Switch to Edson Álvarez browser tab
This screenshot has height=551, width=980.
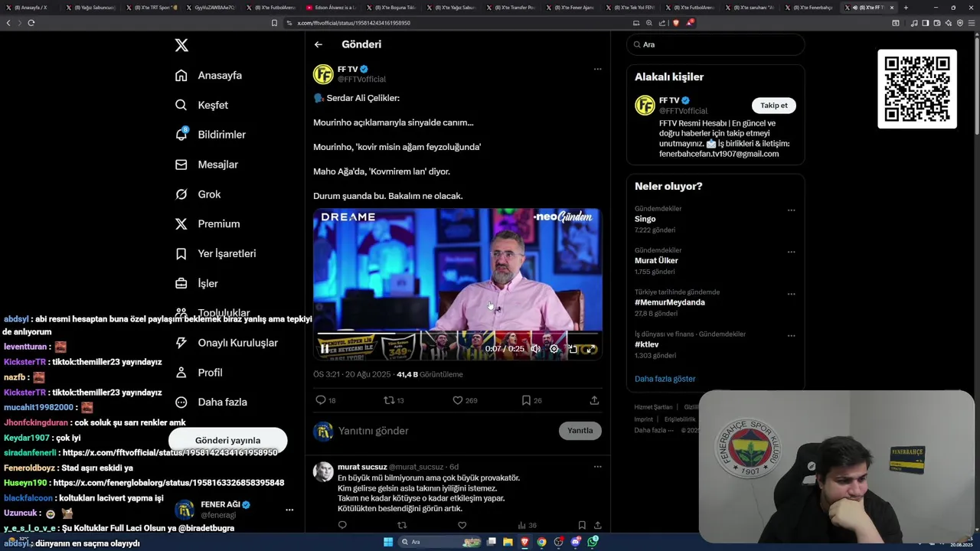(x=332, y=8)
